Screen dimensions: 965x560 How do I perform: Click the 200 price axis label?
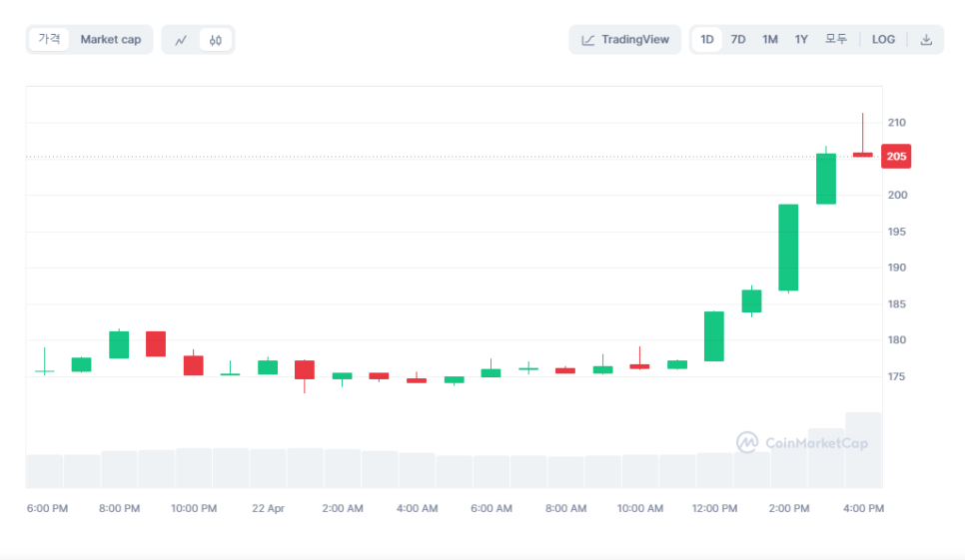point(897,195)
